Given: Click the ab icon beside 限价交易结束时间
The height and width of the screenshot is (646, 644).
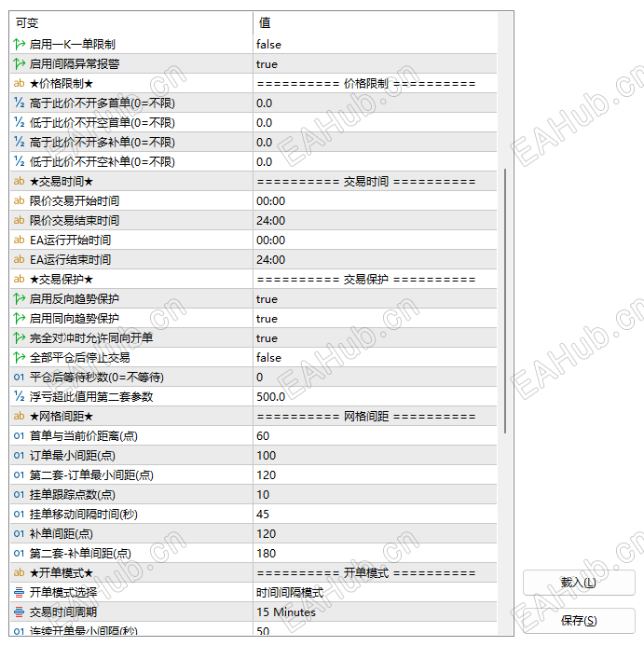Looking at the screenshot, I should pyautogui.click(x=19, y=220).
